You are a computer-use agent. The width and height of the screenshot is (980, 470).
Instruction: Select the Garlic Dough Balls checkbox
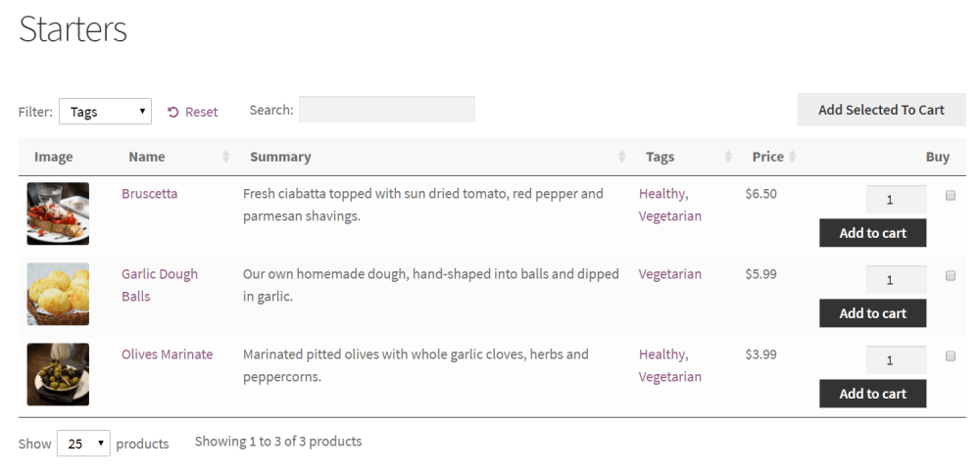tap(950, 276)
